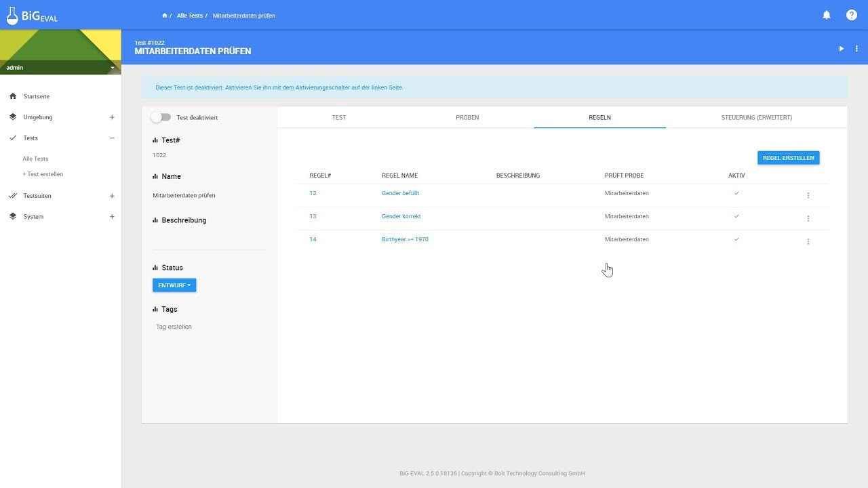
Task: Open Alle Tests in sidebar
Action: [x=35, y=159]
